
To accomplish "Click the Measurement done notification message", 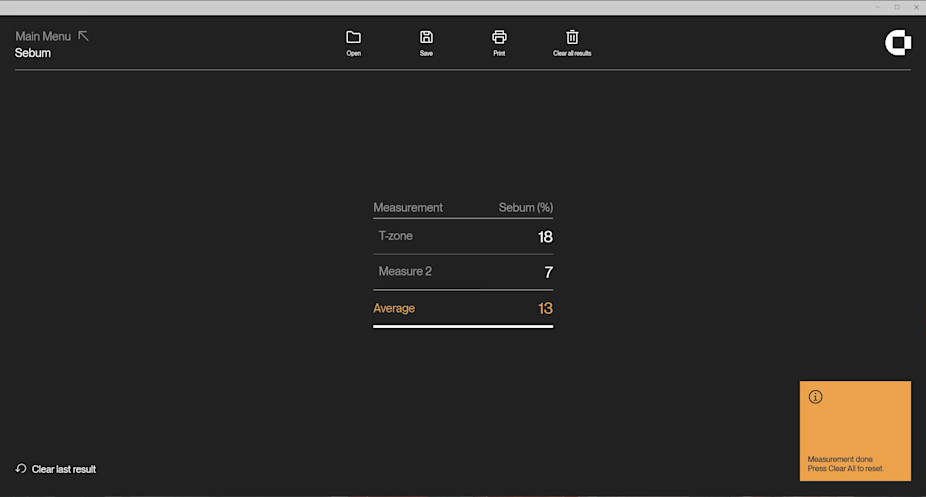I will click(845, 464).
